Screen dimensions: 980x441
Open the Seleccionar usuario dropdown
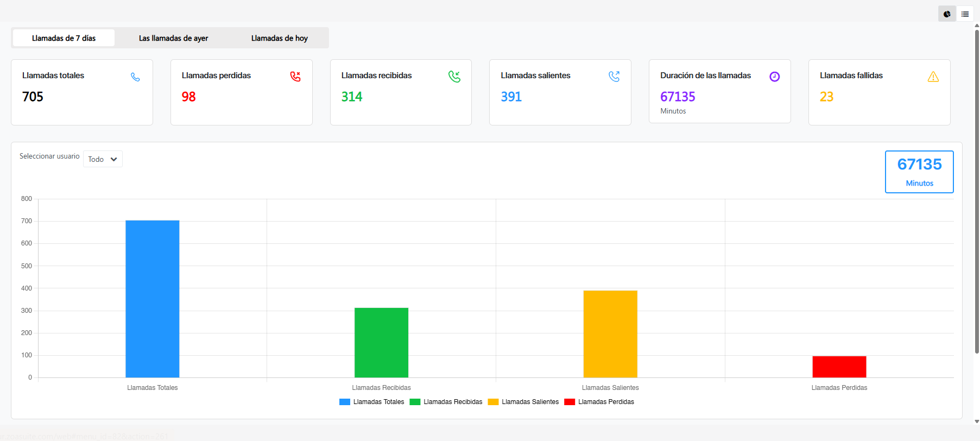(103, 159)
